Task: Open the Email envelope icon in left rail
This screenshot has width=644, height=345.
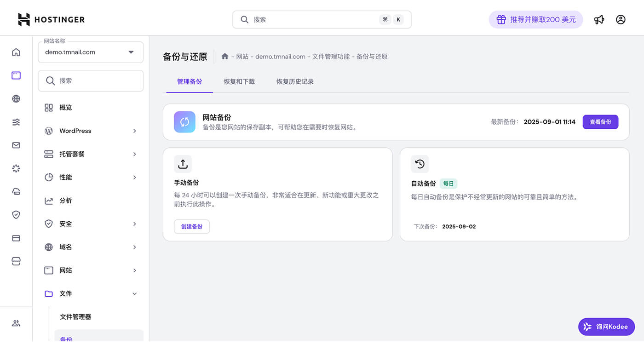Action: coord(16,145)
